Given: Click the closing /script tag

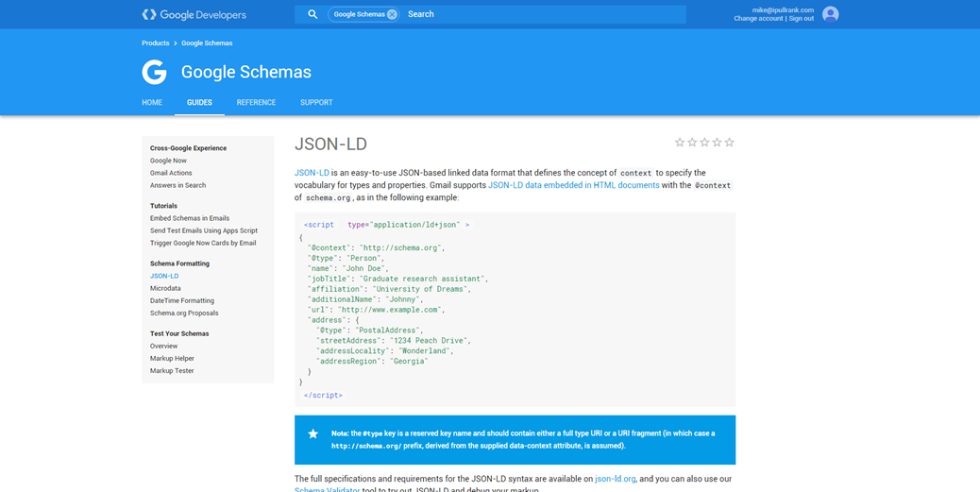Looking at the screenshot, I should tap(323, 396).
